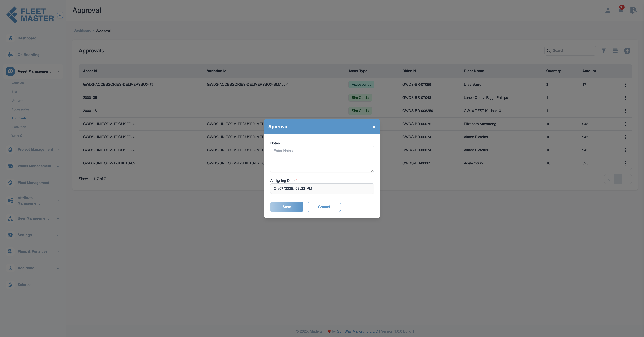
Task: Click asset id 2000135 cell
Action: (x=90, y=98)
